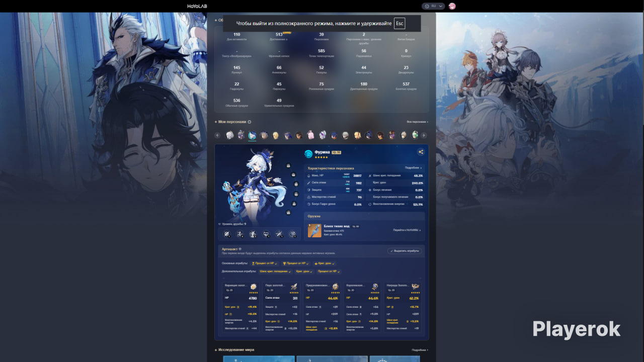The image size is (644, 362).
Task: Click the Блеск тихих вод weapon thumbnail
Action: click(314, 230)
